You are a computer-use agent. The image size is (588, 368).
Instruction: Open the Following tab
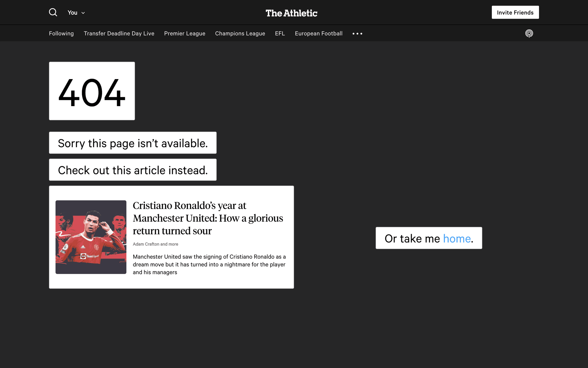coord(61,33)
